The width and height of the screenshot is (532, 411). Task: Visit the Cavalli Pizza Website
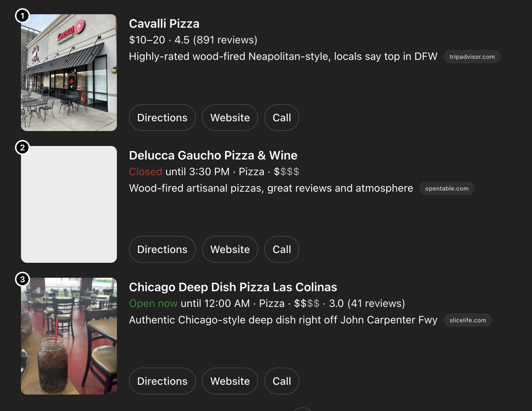tap(230, 118)
